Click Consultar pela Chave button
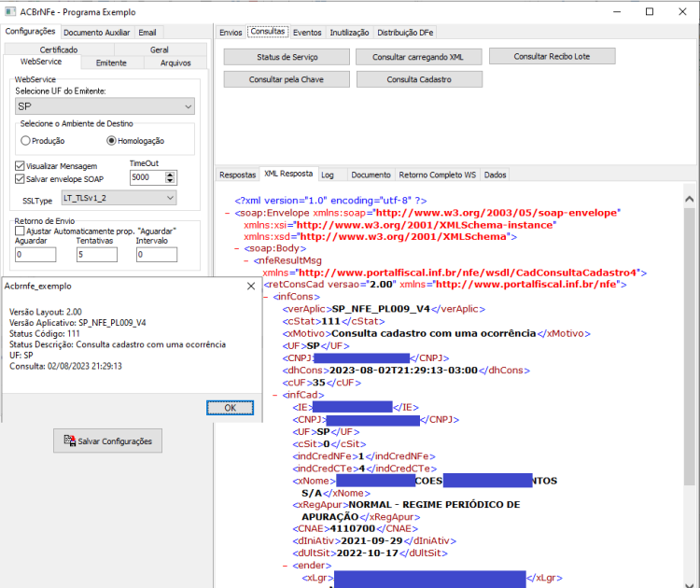700x588 pixels. click(287, 79)
